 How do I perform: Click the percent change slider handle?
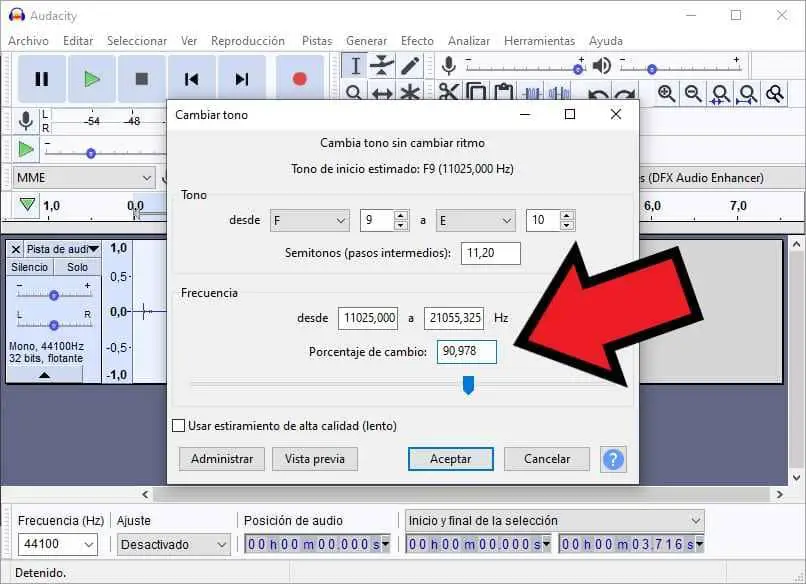click(468, 385)
